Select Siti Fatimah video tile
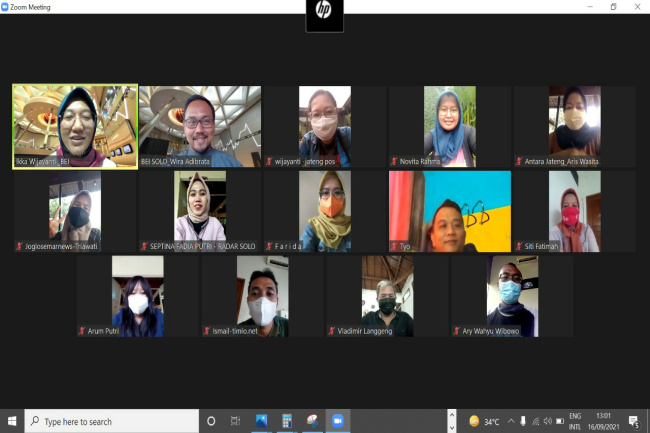650x433 pixels. (x=575, y=211)
